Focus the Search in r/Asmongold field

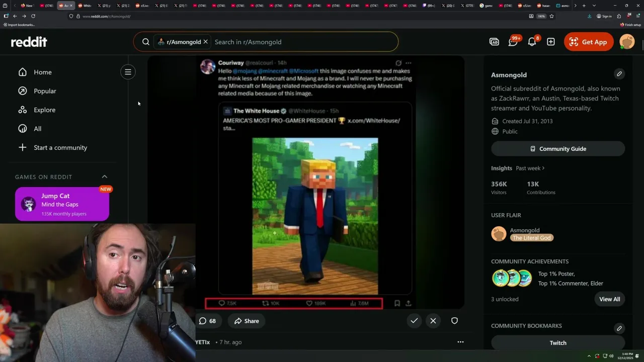[x=302, y=42]
